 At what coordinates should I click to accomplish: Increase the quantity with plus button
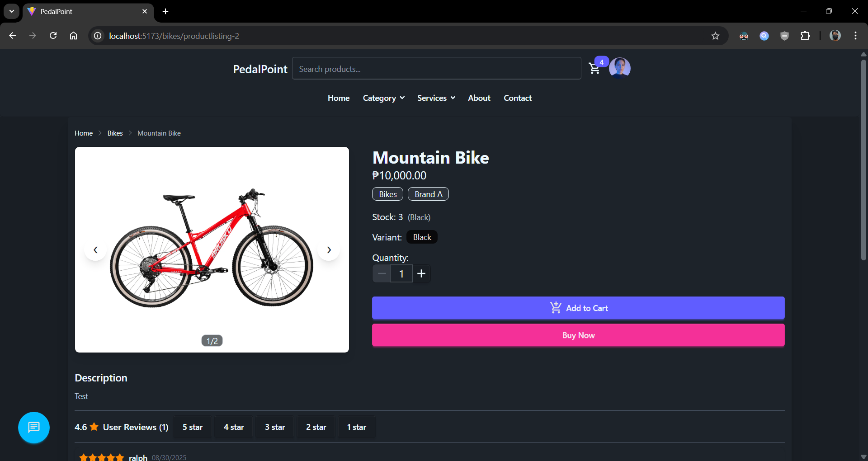[x=421, y=273]
